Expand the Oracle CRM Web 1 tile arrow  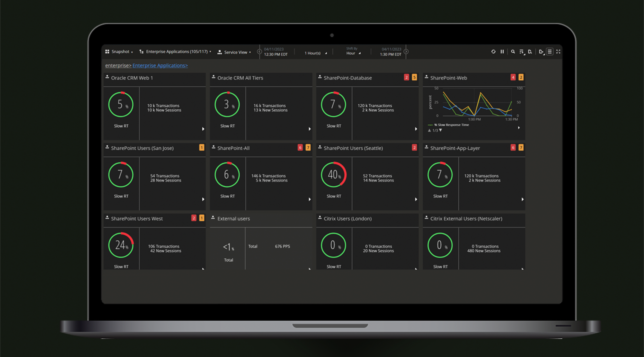(x=203, y=129)
